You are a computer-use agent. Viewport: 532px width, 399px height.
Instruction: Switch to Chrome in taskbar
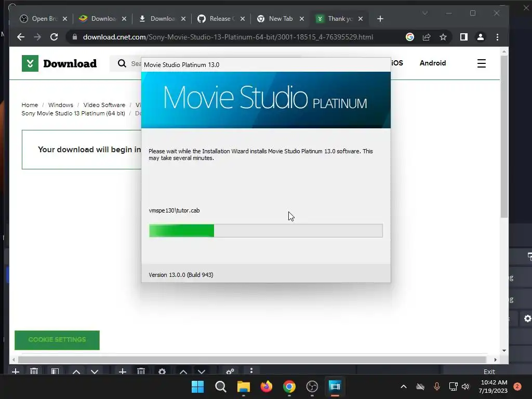coord(289,387)
